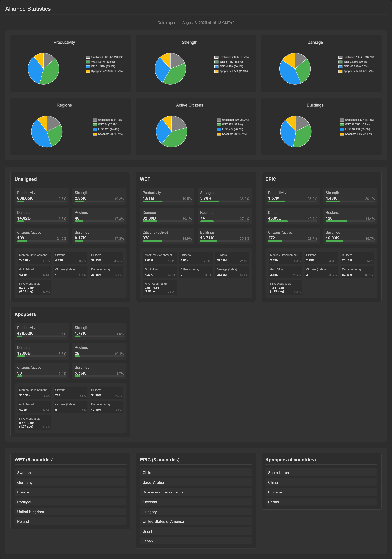The height and width of the screenshot is (559, 392).
Task: Click Kpoppers Regions 28 value
Action: point(77,353)
